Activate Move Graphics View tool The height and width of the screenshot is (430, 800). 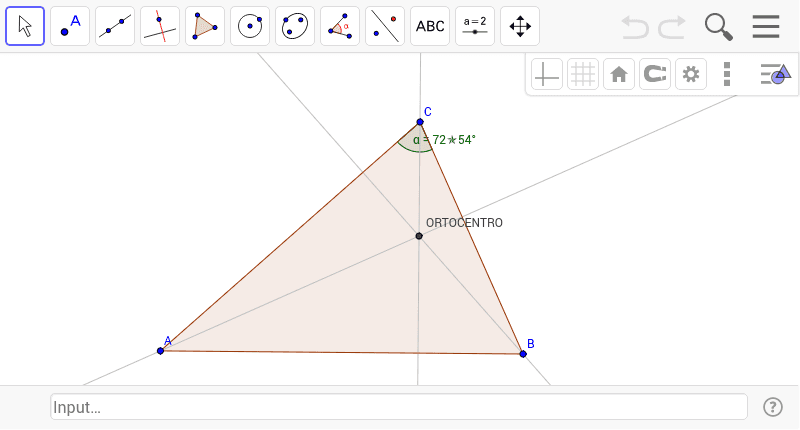520,26
